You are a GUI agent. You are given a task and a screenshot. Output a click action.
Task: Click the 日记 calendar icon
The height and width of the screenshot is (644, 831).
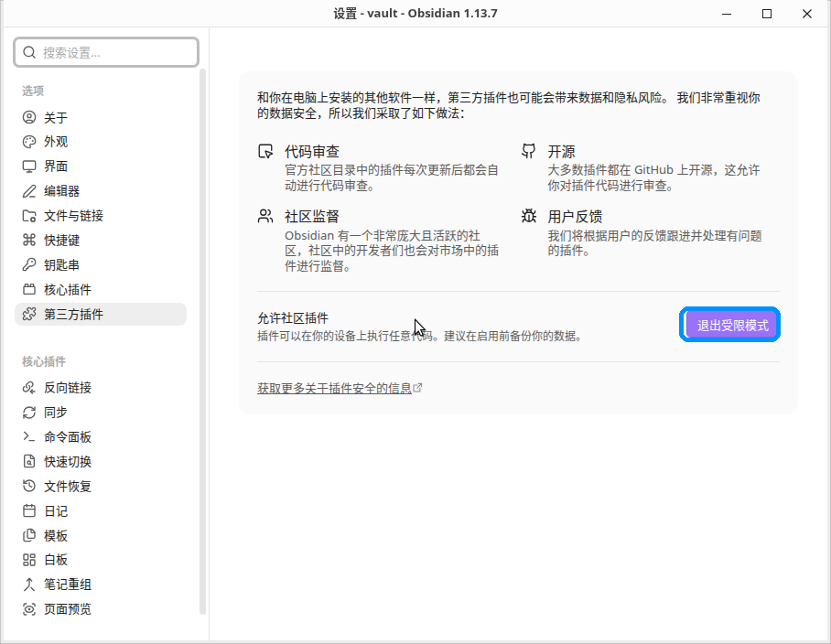(29, 511)
